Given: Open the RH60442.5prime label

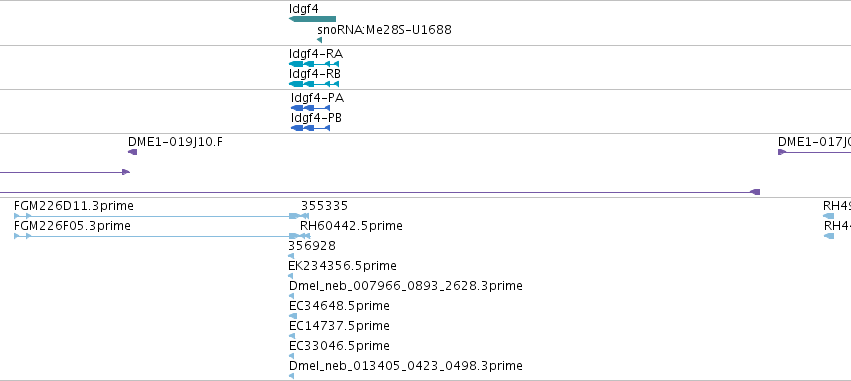Looking at the screenshot, I should pos(351,226).
